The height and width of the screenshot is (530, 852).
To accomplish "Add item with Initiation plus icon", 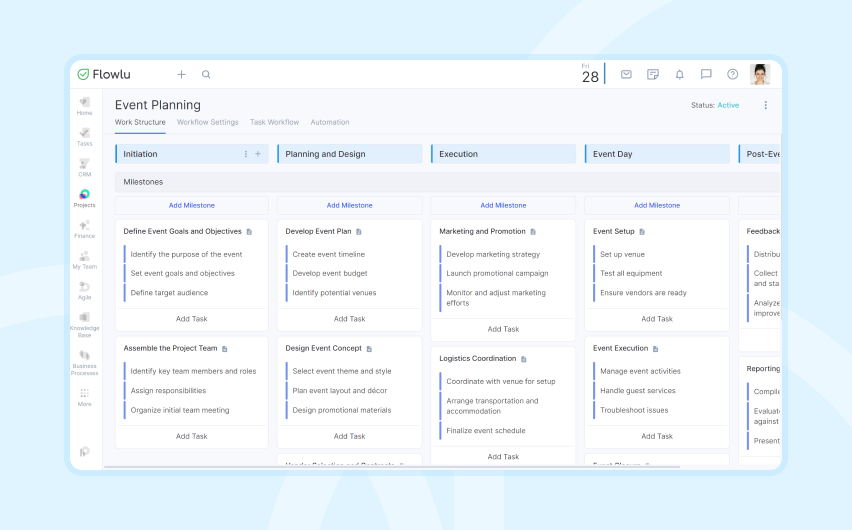I will [x=258, y=154].
